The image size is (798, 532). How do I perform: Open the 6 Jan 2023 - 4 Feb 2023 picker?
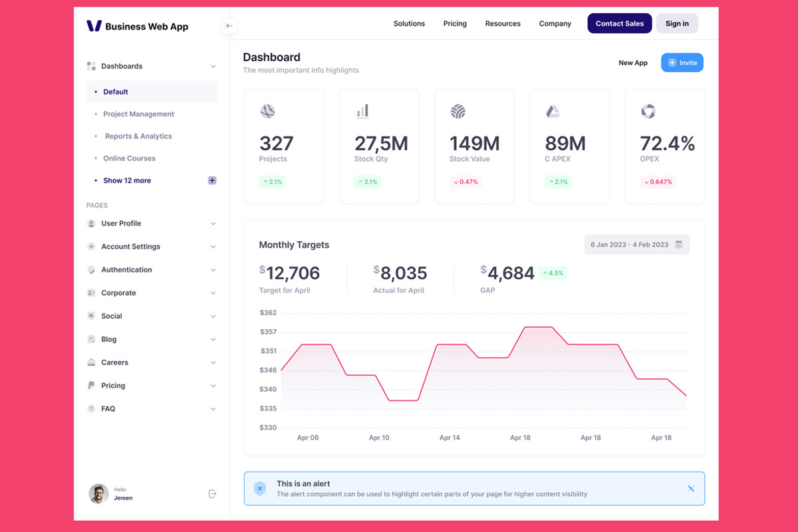637,245
